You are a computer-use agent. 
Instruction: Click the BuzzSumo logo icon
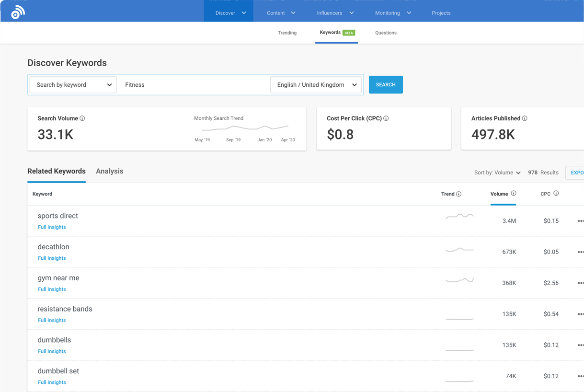click(x=17, y=12)
